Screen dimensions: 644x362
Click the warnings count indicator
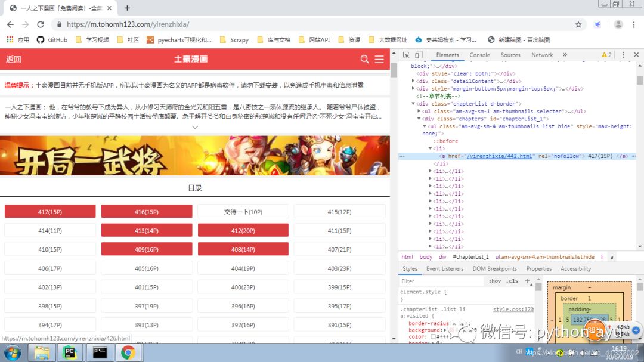coord(606,55)
